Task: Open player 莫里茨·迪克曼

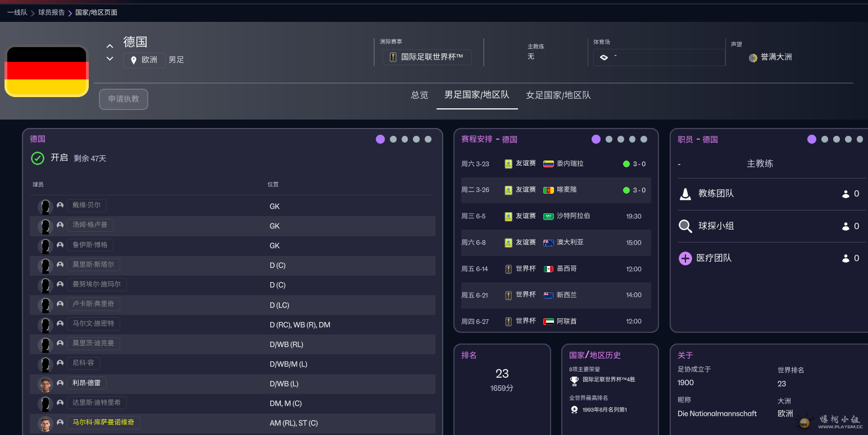Action: point(93,343)
